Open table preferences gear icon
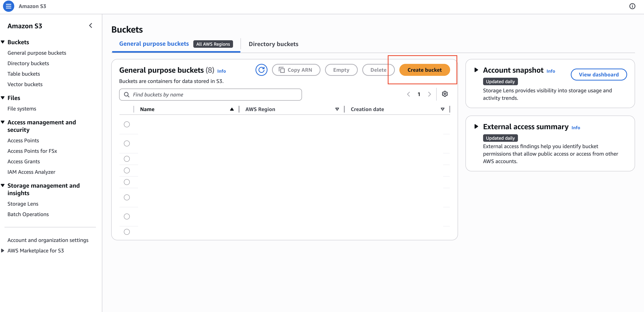The width and height of the screenshot is (644, 312). pos(445,94)
